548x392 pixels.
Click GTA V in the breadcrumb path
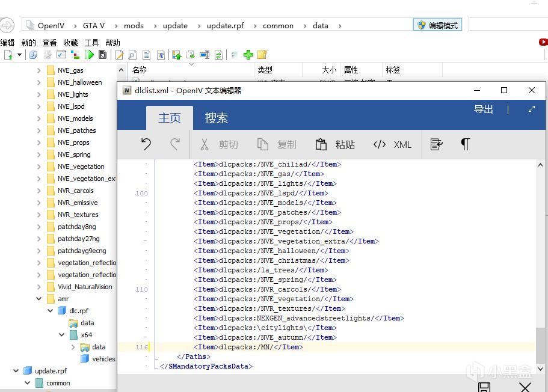pos(94,25)
